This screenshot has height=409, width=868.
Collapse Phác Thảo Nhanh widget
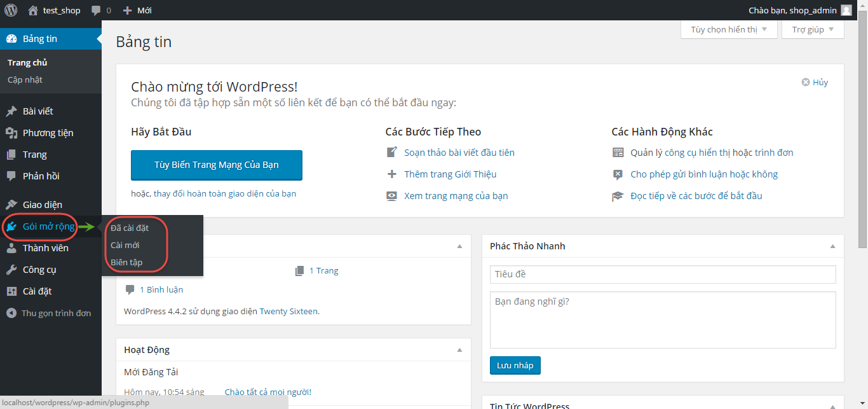pyautogui.click(x=832, y=246)
